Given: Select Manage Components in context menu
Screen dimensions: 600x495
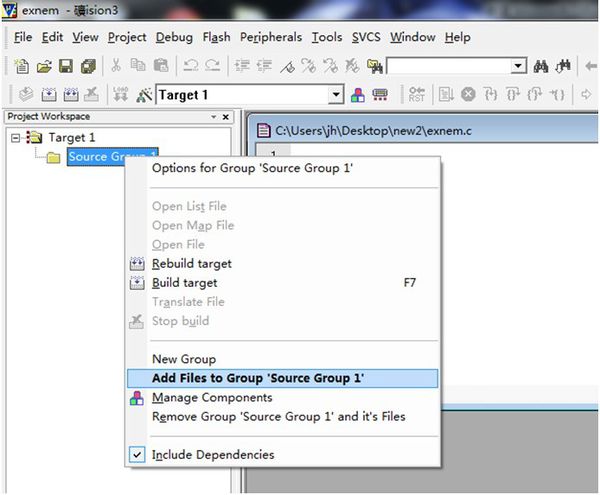Looking at the screenshot, I should (283, 397).
